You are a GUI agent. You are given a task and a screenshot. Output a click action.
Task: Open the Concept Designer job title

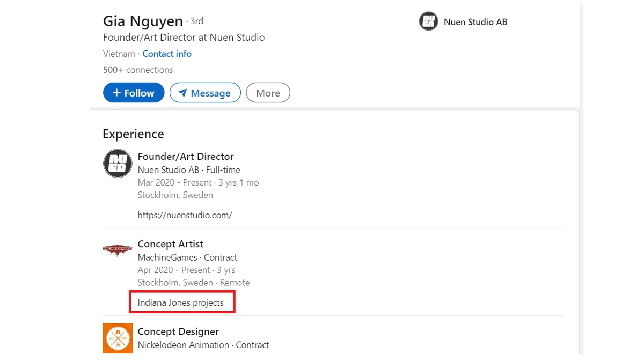point(178,331)
